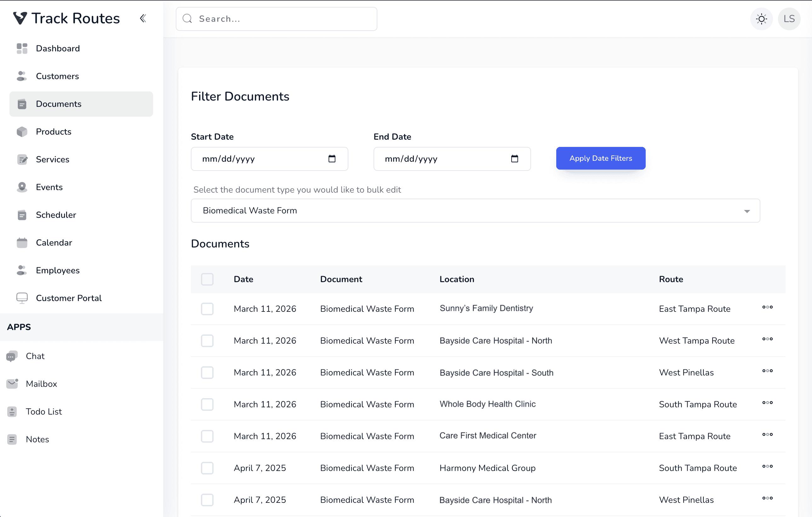Viewport: 812px width, 517px height.
Task: Click the Dashboard sidebar icon
Action: tap(22, 48)
